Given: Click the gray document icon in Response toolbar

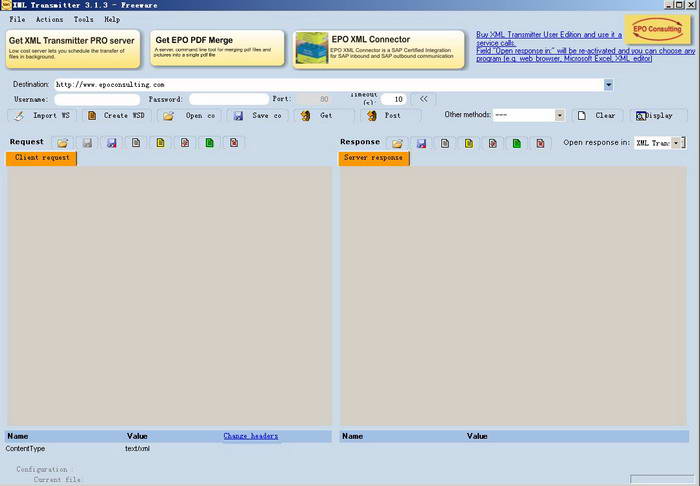Looking at the screenshot, I should point(445,143).
